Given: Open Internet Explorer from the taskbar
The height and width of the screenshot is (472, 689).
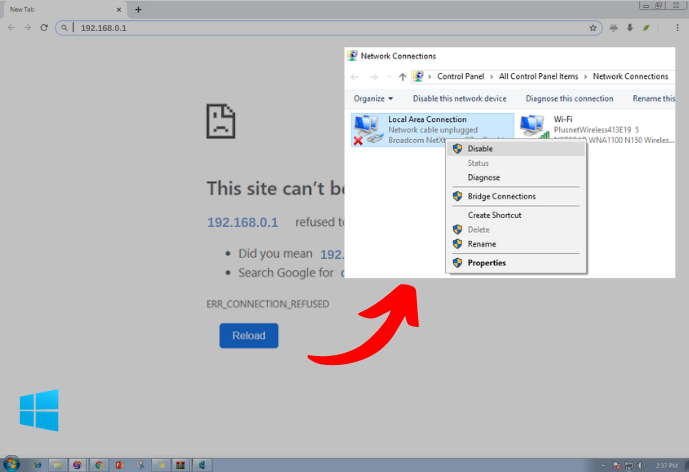Looking at the screenshot, I should (37, 465).
